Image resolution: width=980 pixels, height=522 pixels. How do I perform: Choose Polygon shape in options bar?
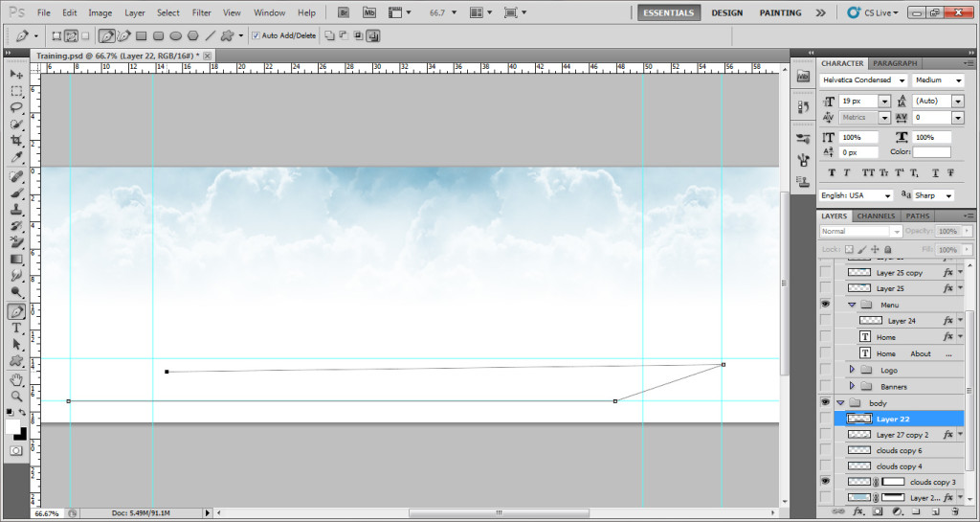(193, 36)
